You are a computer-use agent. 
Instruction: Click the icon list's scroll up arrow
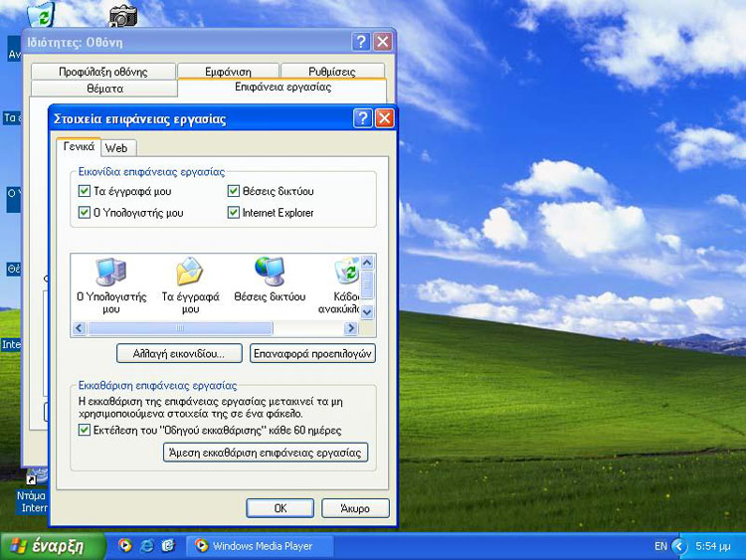click(367, 263)
